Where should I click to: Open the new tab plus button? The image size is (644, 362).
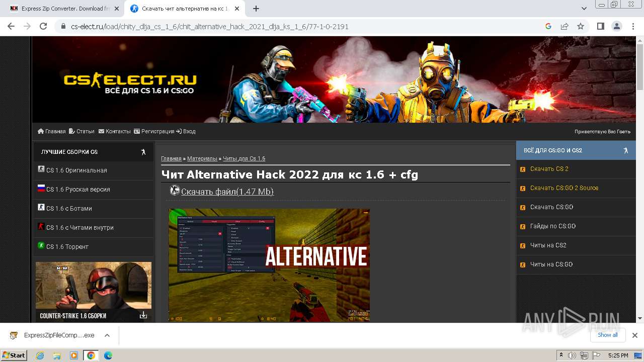pos(256,9)
